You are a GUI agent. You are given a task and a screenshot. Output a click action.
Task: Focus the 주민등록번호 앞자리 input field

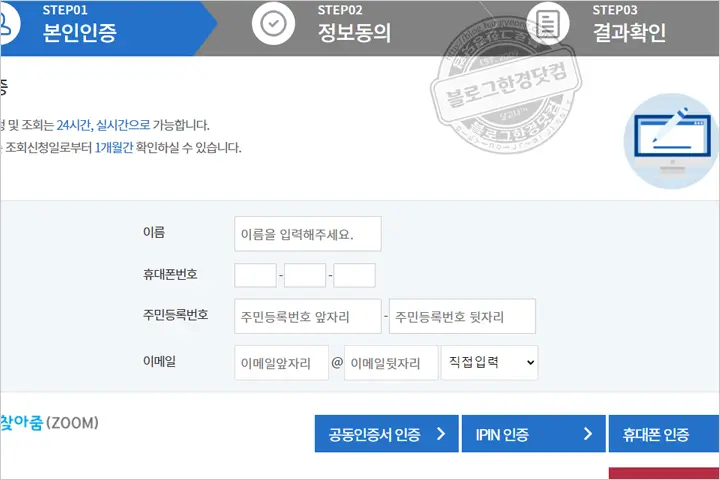[308, 316]
